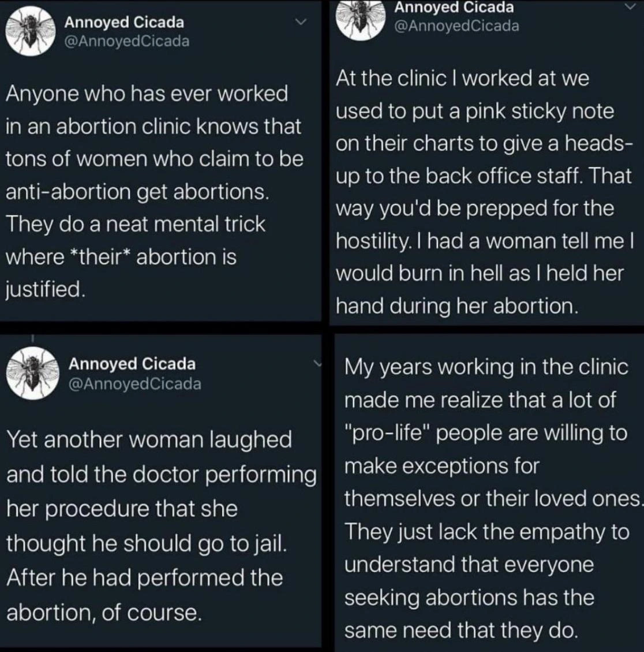
Task: Select Annoyed Cicada name above the 'Yet another woman' tweet
Action: pyautogui.click(x=132, y=364)
